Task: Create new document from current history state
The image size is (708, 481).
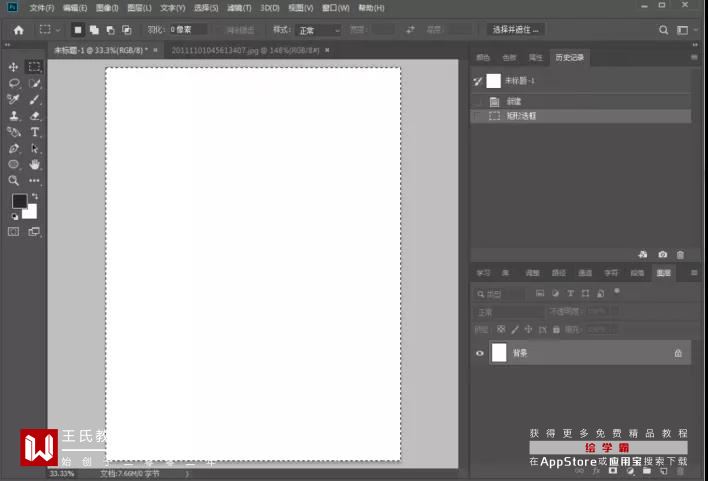Action: click(x=643, y=255)
